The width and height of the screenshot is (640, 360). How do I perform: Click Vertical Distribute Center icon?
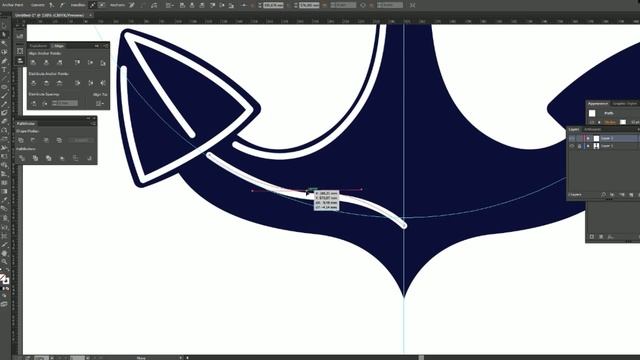47,83
